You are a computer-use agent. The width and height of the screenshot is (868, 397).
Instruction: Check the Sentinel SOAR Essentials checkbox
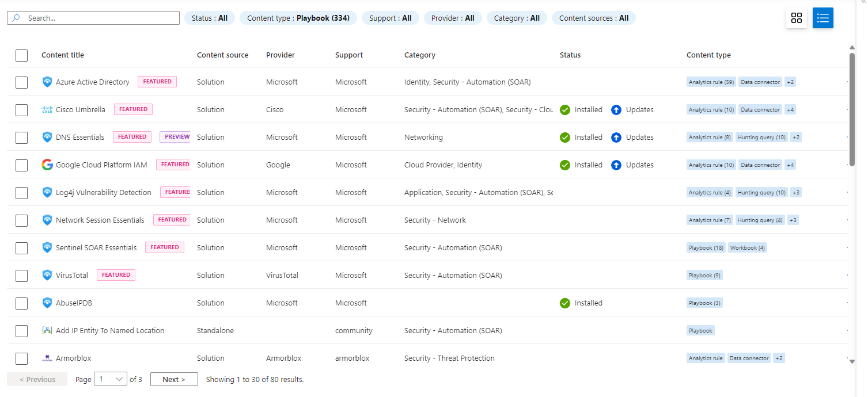pyautogui.click(x=21, y=248)
